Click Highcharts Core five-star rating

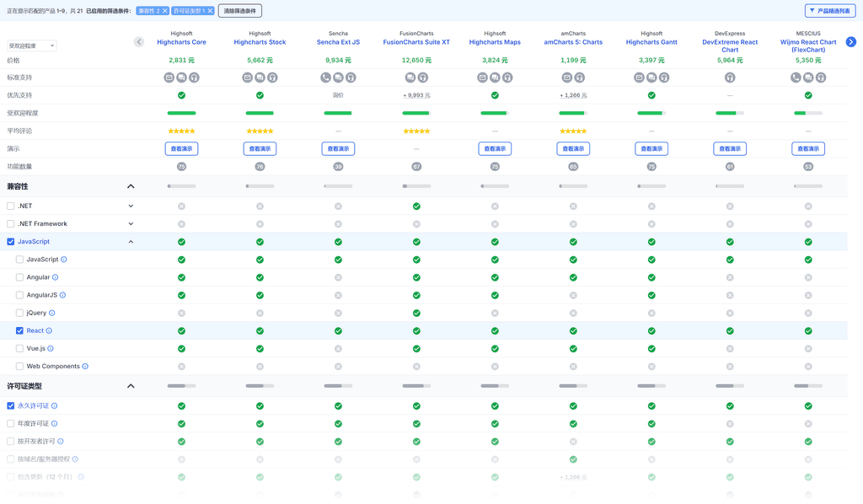click(x=182, y=131)
